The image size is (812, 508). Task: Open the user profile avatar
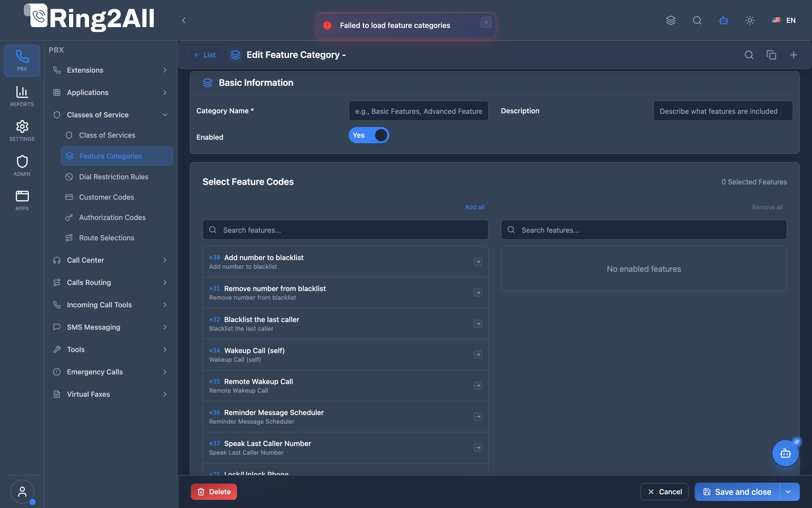[22, 491]
